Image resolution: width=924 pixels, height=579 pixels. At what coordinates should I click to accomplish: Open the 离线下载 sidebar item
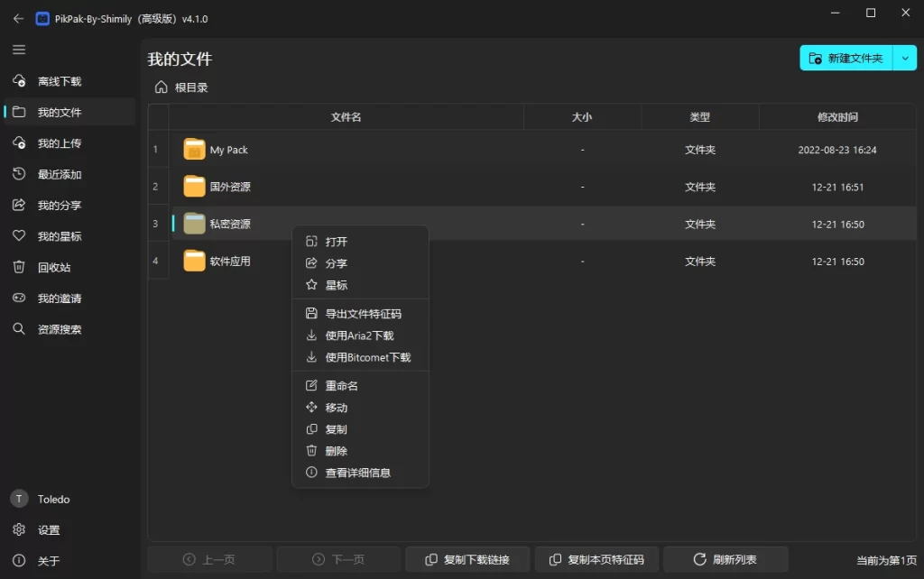tap(60, 81)
